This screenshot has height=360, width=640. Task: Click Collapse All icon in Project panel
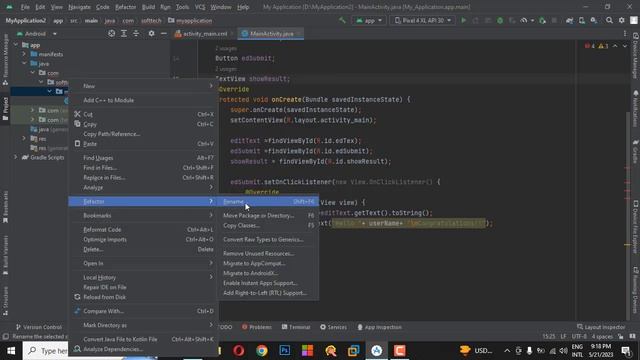(x=136, y=33)
